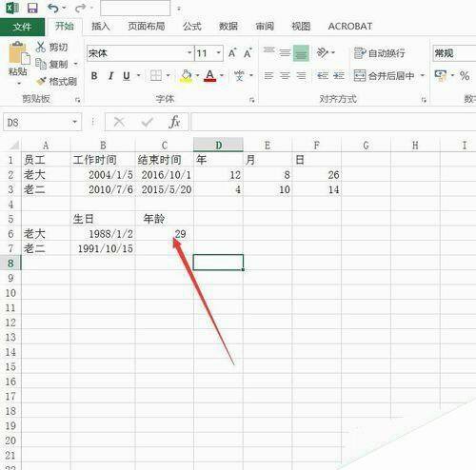Screen dimensions: 476x470
Task: Switch to the Review (审阅) tab
Action: (265, 27)
